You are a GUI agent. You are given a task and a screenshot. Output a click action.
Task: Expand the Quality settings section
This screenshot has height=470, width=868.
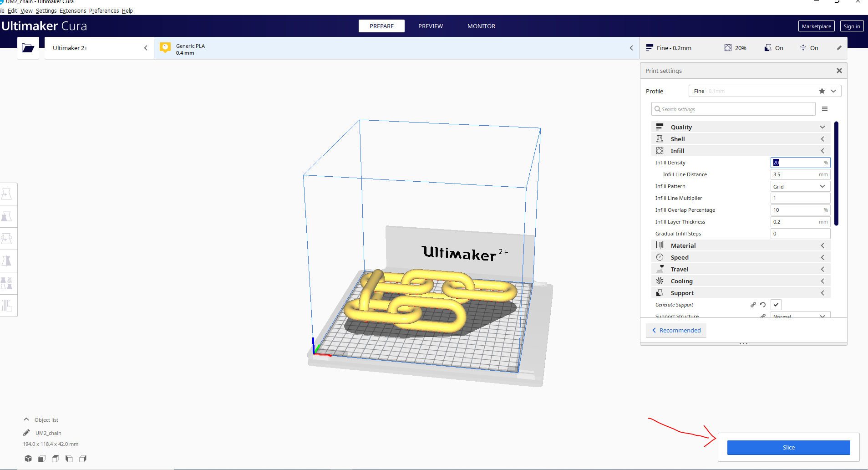(741, 127)
